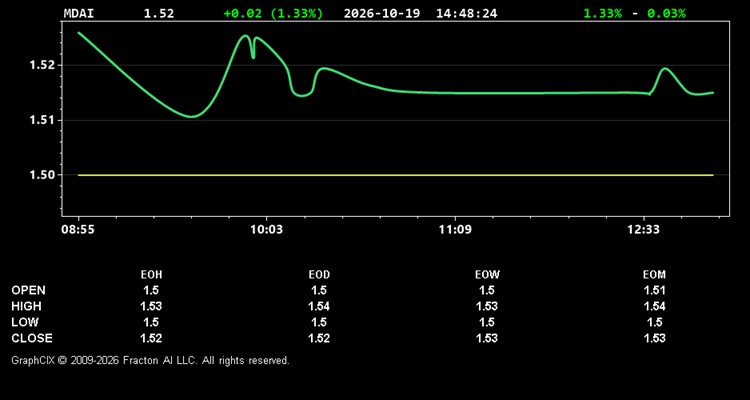The height and width of the screenshot is (400, 750).
Task: Click the yellow 1.50 baseline line
Action: click(396, 175)
